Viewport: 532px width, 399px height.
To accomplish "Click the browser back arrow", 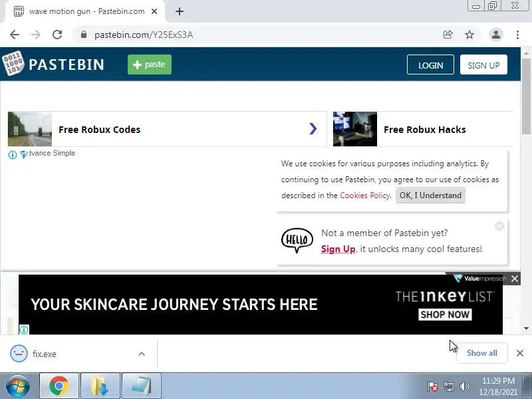I will 15,35.
